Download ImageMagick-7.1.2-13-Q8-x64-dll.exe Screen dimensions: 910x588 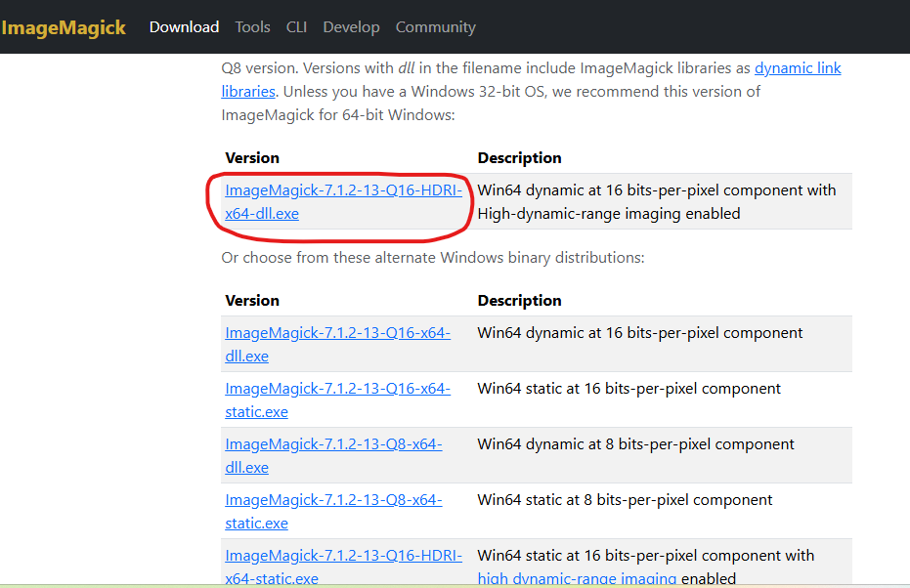(x=333, y=456)
